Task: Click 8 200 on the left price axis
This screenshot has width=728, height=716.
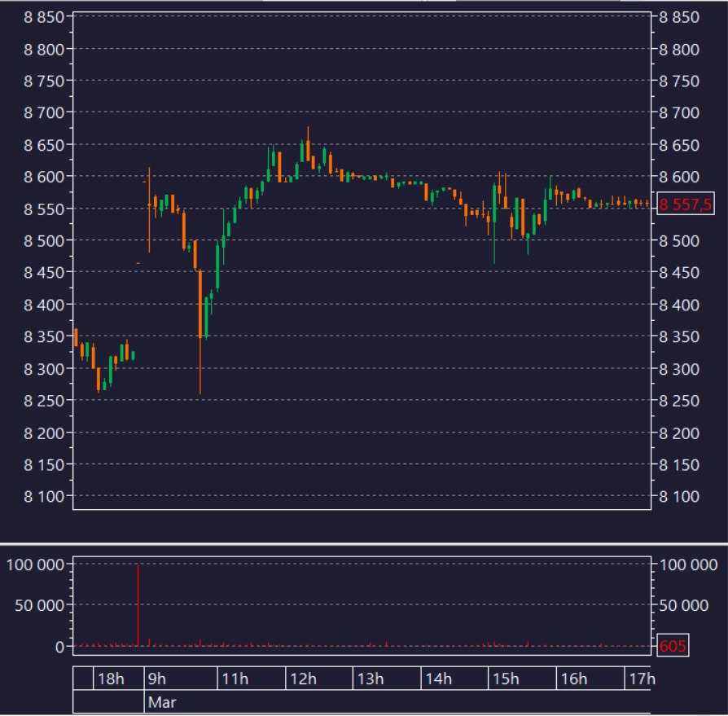Action: tap(44, 433)
